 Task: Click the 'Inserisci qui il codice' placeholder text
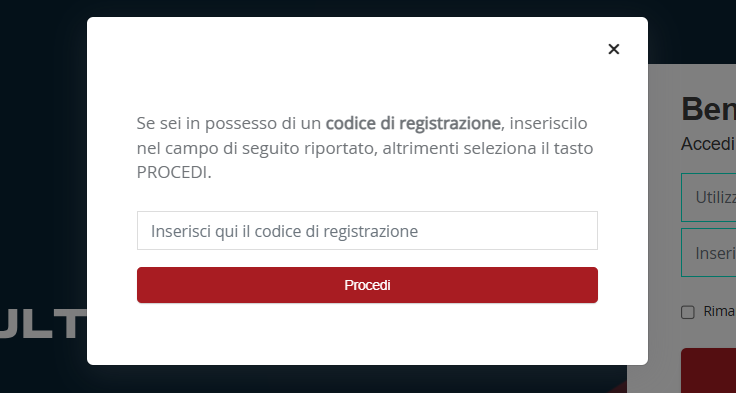coord(284,231)
